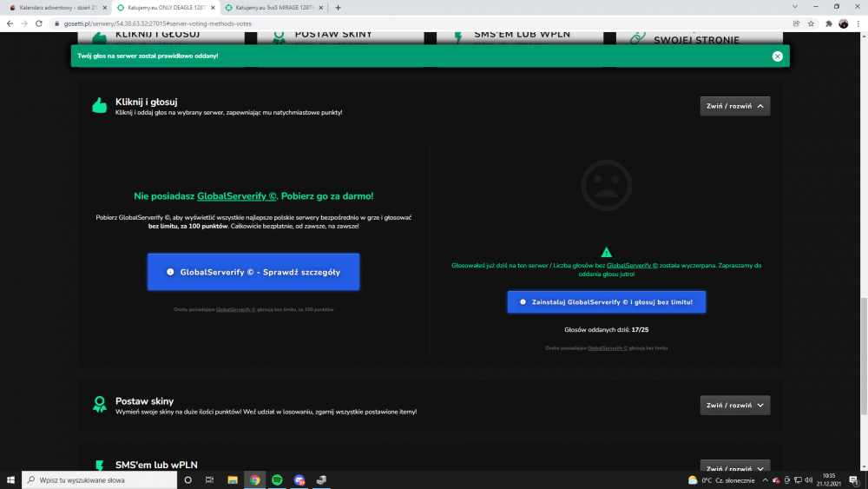This screenshot has height=489, width=868.
Task: Click the Kliknij i głosuj top tab
Action: click(161, 37)
